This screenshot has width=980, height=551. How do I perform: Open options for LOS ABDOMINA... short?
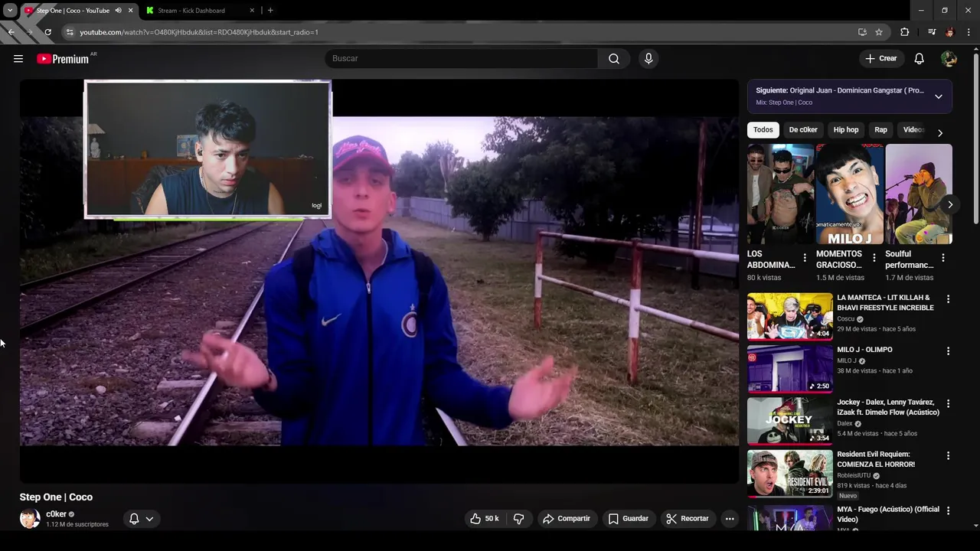805,258
